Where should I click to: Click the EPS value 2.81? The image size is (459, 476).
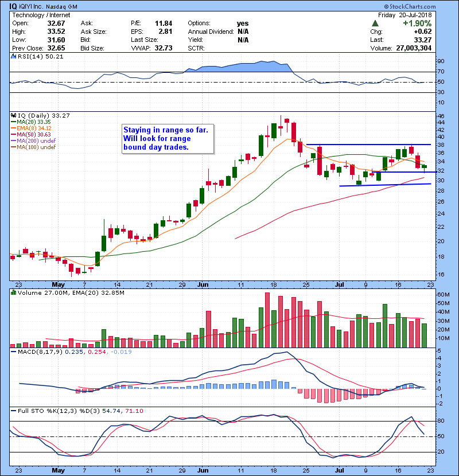tap(165, 32)
